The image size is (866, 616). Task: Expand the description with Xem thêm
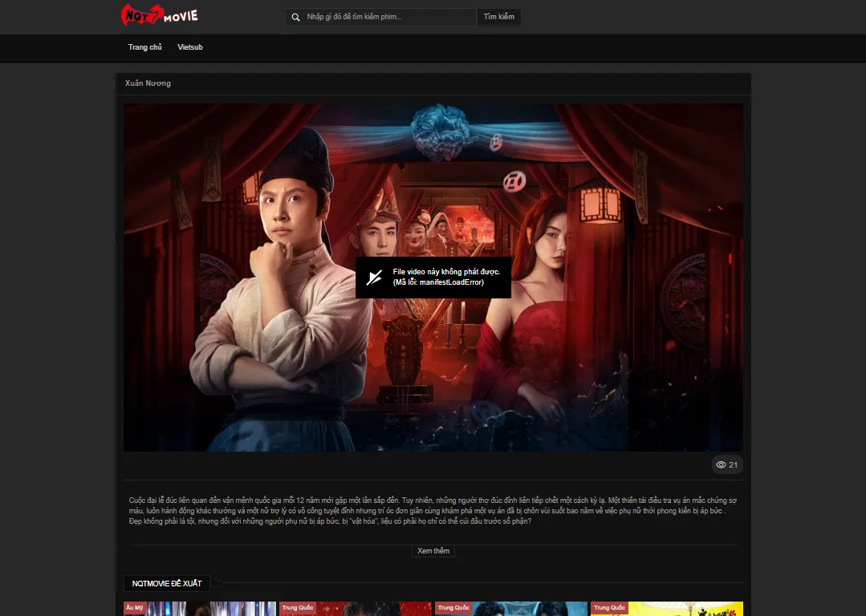click(x=433, y=551)
